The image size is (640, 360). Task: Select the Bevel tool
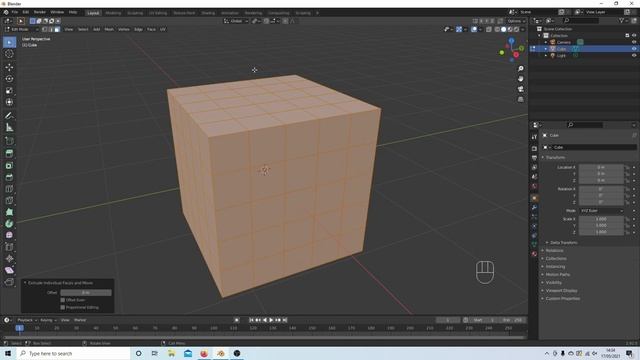(9, 177)
